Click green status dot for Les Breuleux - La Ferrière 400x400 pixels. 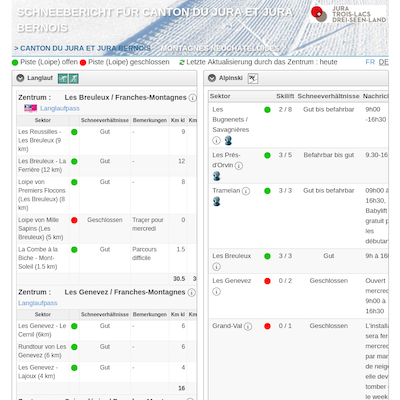pos(74,161)
